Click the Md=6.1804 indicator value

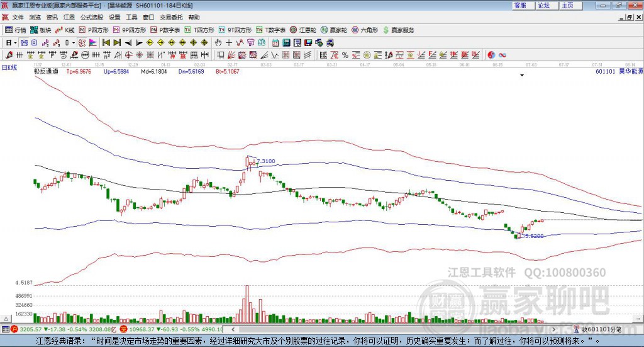[154, 72]
